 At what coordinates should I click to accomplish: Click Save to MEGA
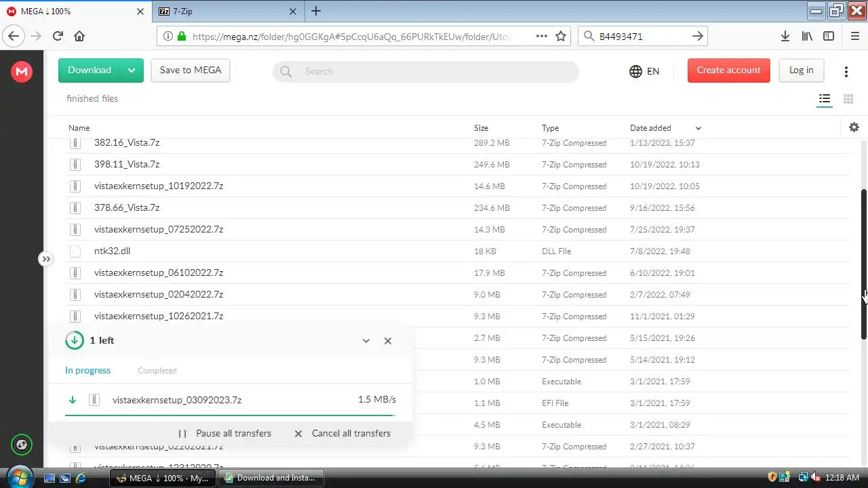coord(191,70)
